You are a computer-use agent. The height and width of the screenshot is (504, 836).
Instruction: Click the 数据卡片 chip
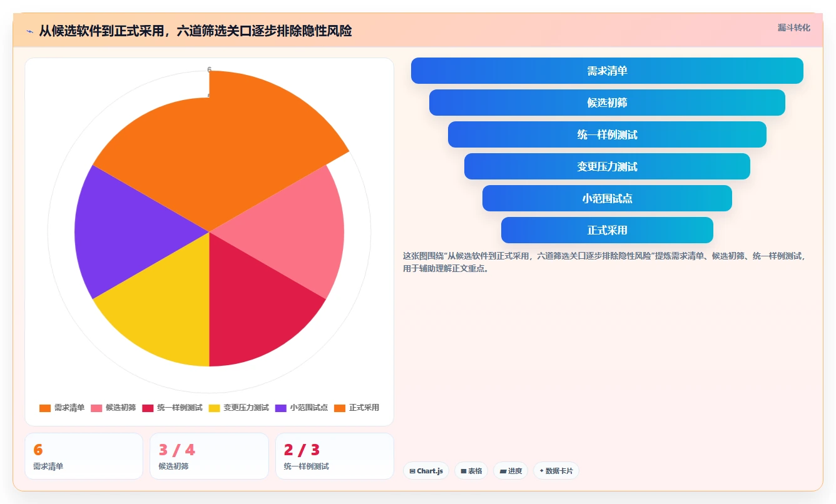click(x=556, y=471)
